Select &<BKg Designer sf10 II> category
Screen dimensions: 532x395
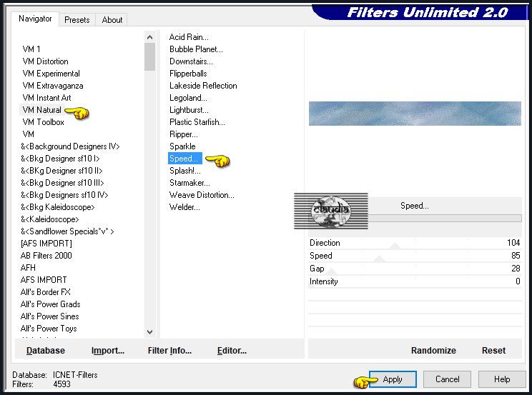61,171
